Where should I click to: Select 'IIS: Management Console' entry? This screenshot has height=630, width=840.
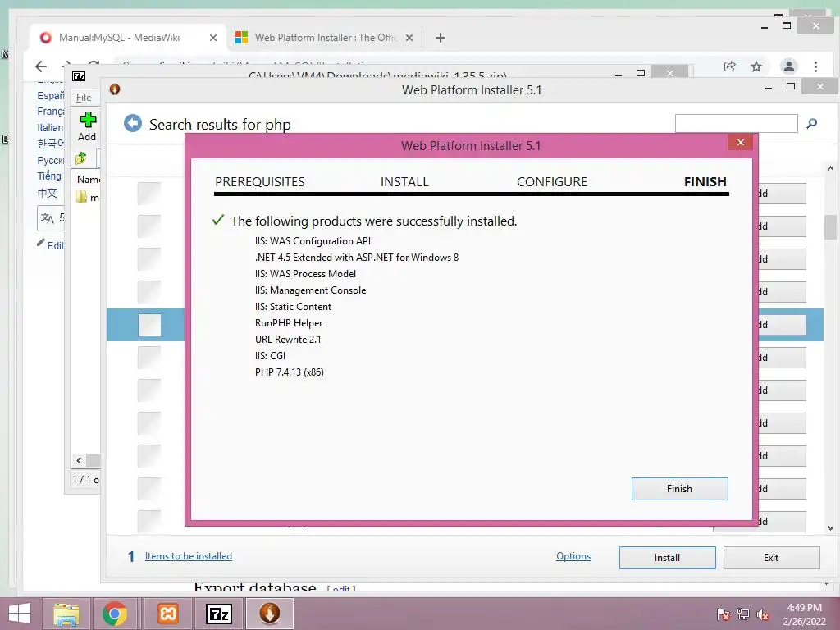click(x=311, y=290)
